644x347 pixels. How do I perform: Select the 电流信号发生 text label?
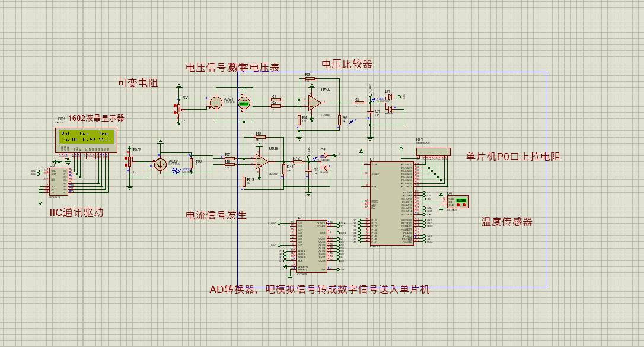(216, 215)
